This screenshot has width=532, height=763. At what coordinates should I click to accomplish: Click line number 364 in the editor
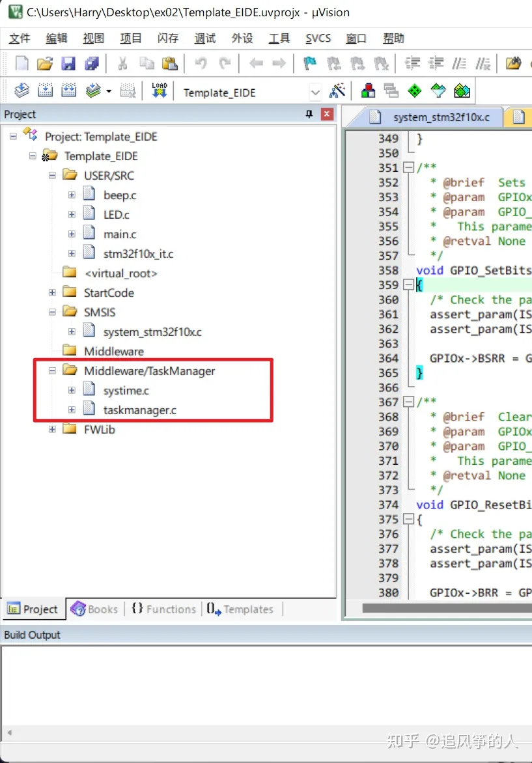coord(388,358)
